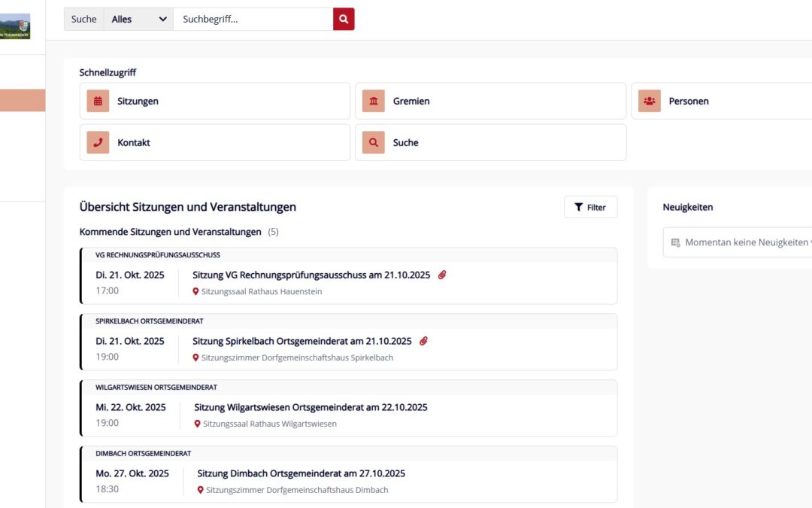
Task: Click location pin for Sitzungssaal Rathaus Wilgartswiesen
Action: pyautogui.click(x=198, y=424)
